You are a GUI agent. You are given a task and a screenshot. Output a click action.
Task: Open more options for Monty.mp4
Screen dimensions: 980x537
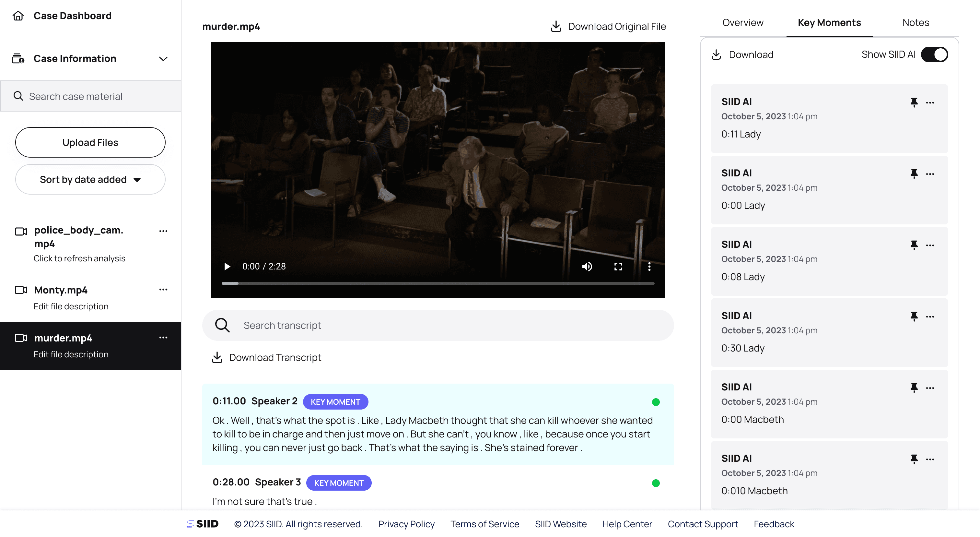click(163, 290)
